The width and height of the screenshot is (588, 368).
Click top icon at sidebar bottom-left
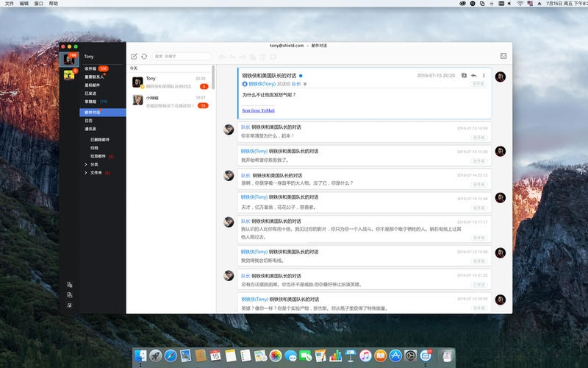coord(69,285)
